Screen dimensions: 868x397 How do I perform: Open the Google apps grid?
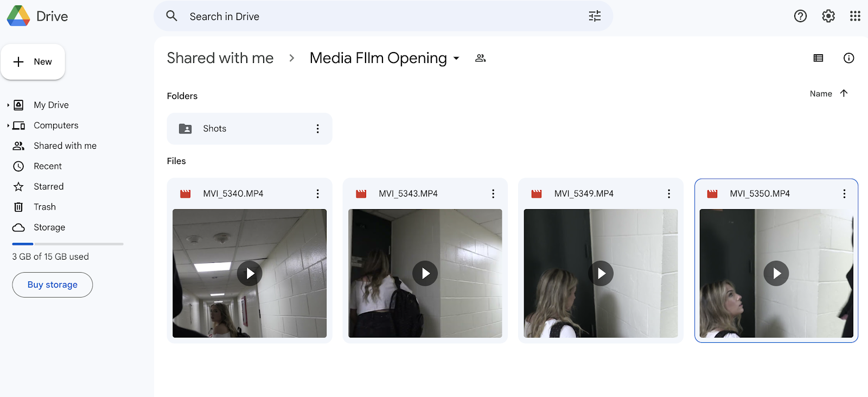pyautogui.click(x=855, y=16)
